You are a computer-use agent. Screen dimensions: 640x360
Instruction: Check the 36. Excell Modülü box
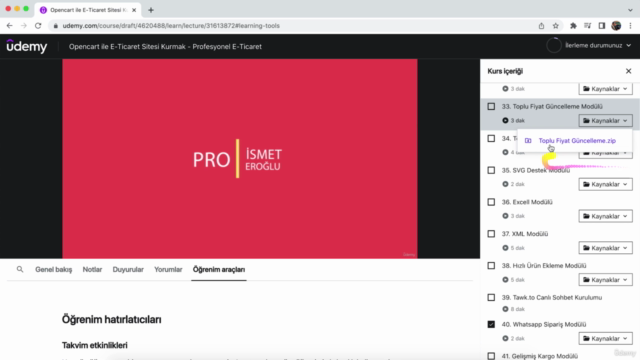point(491,202)
